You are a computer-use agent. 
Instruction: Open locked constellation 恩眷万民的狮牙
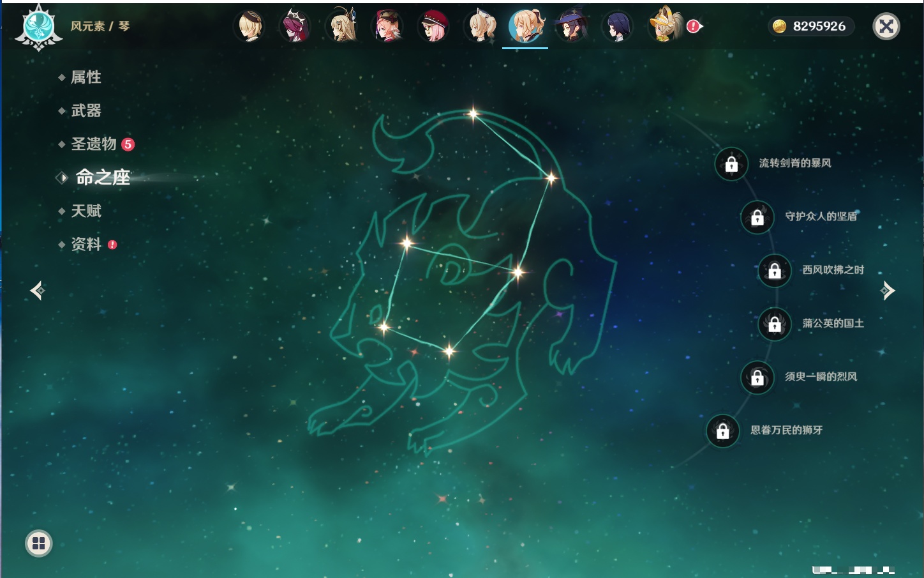[723, 431]
